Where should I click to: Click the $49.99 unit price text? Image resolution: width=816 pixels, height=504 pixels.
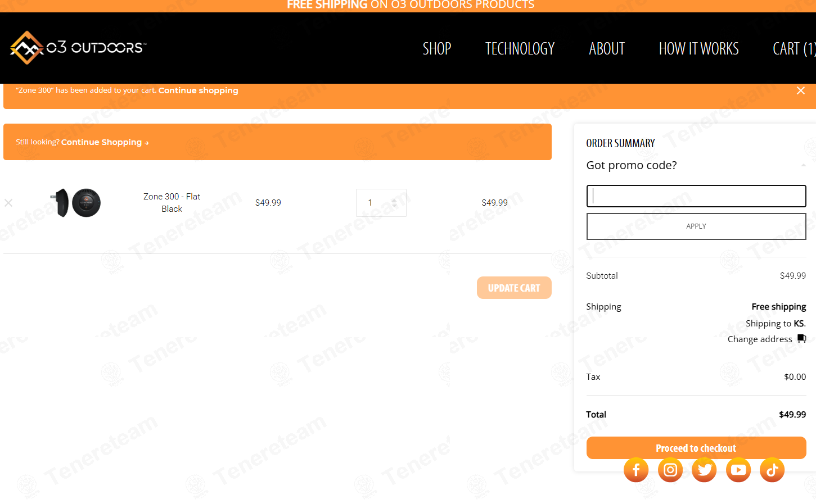268,203
